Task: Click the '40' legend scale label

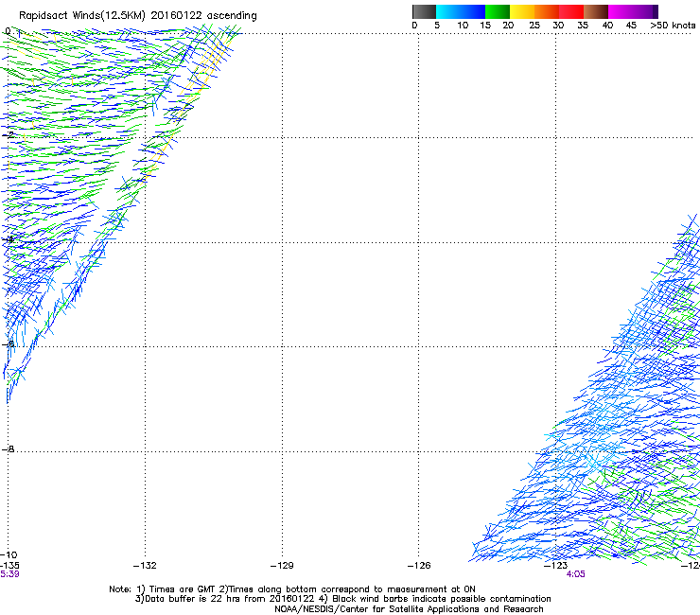Action: point(607,26)
